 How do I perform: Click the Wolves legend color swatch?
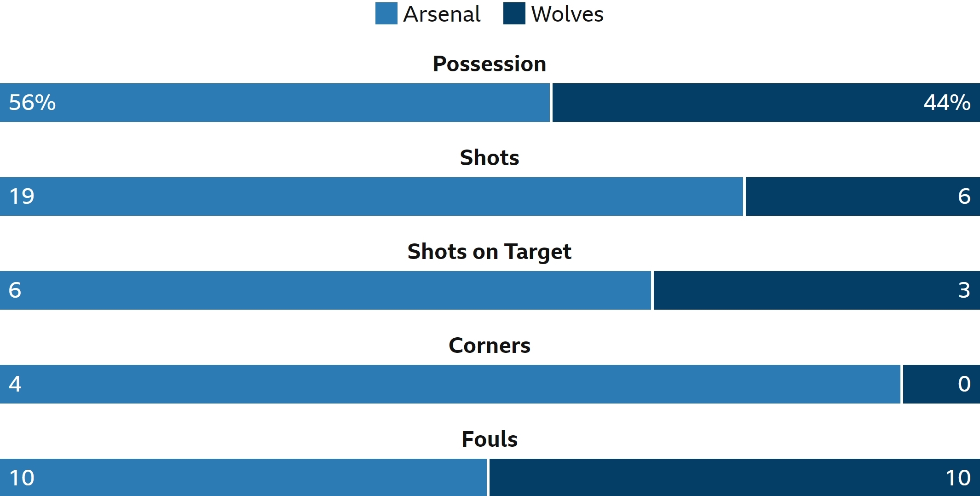(x=514, y=13)
